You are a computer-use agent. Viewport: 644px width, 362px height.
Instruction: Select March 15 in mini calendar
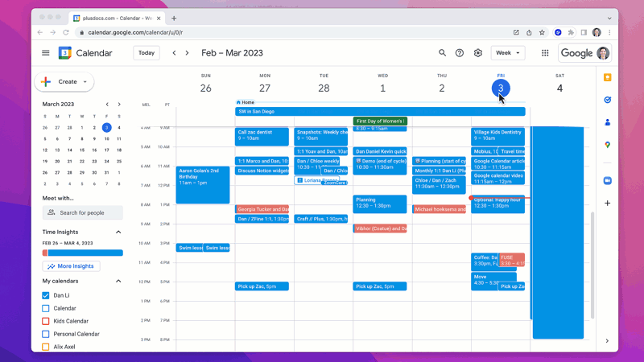click(82, 150)
